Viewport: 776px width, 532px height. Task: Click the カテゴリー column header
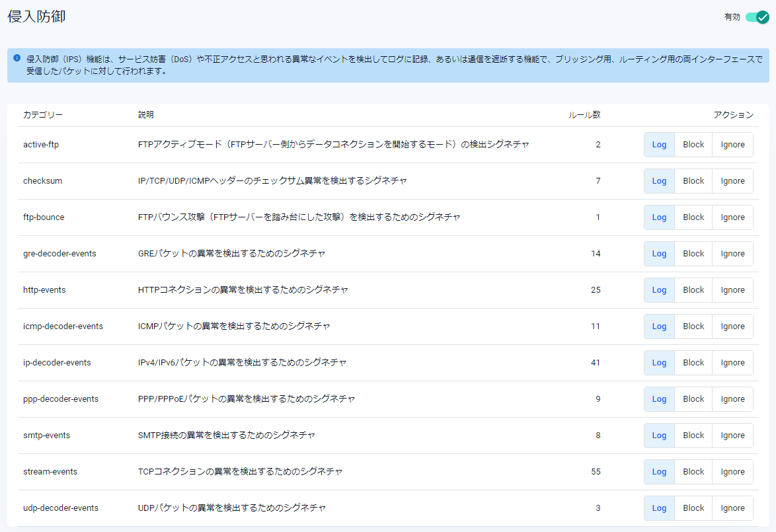tap(43, 115)
